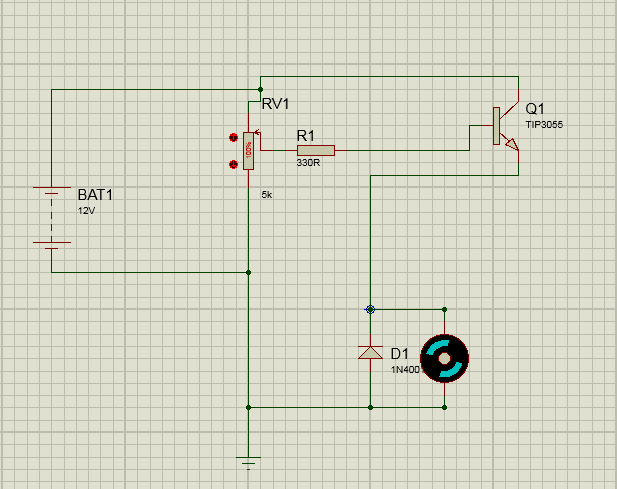The width and height of the screenshot is (617, 489).
Task: Select the Q1 TIP3055 transistor symbol
Action: pyautogui.click(x=506, y=126)
